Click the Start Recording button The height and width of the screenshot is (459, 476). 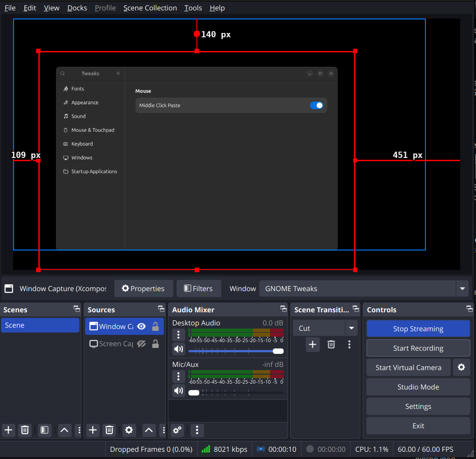point(418,348)
